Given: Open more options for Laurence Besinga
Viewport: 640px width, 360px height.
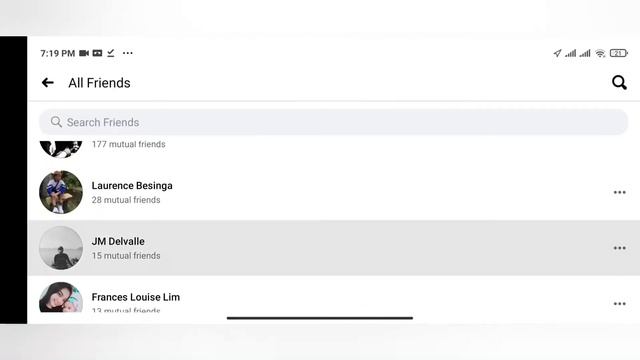Looking at the screenshot, I should (x=619, y=192).
